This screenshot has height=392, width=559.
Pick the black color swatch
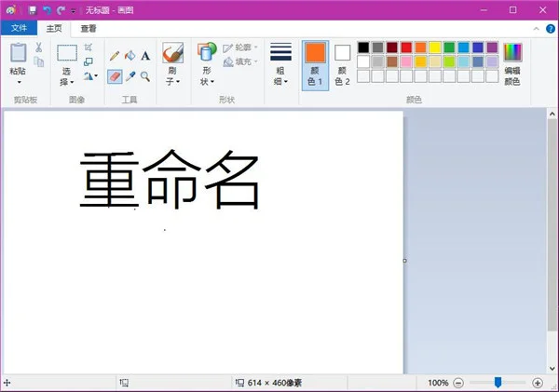(x=363, y=47)
